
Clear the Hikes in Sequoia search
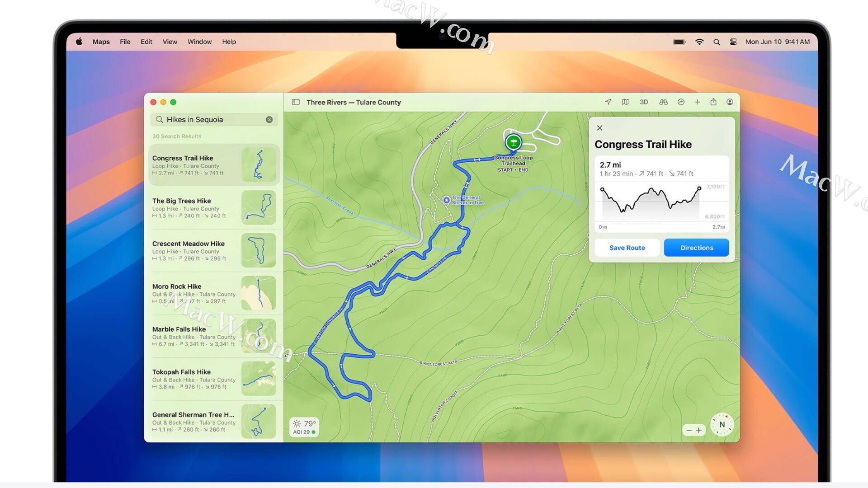(x=269, y=120)
